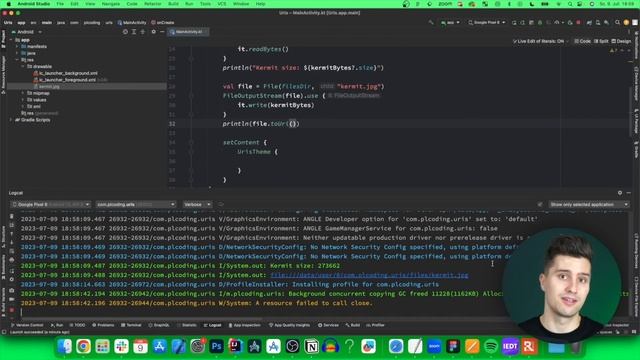Image resolution: width=640 pixels, height=360 pixels.
Task: Click the red stop icon in Logcat sidebar
Action: [12, 310]
